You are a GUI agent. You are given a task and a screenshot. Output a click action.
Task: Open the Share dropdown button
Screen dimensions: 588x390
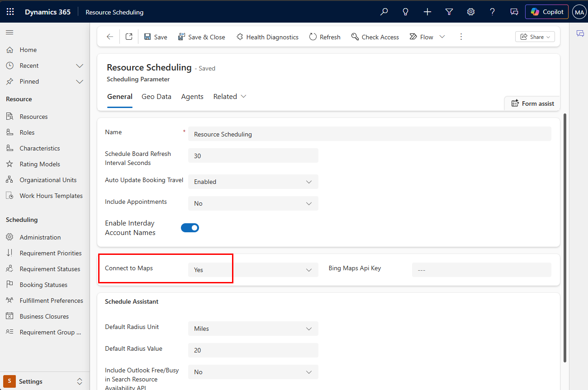[x=535, y=37]
